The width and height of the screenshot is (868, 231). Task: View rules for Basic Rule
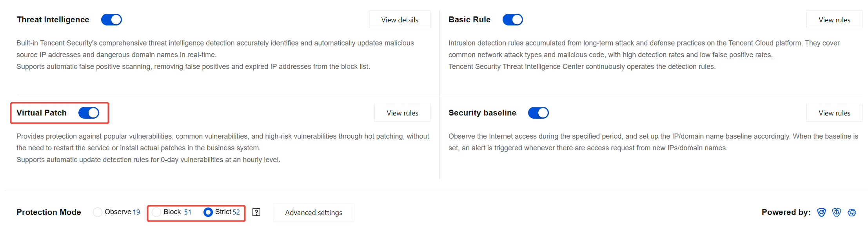coord(834,20)
